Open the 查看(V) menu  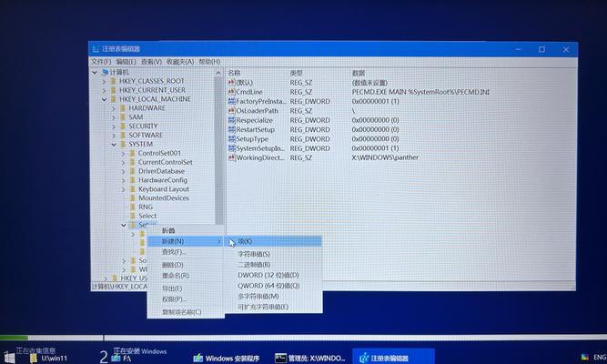[x=151, y=62]
